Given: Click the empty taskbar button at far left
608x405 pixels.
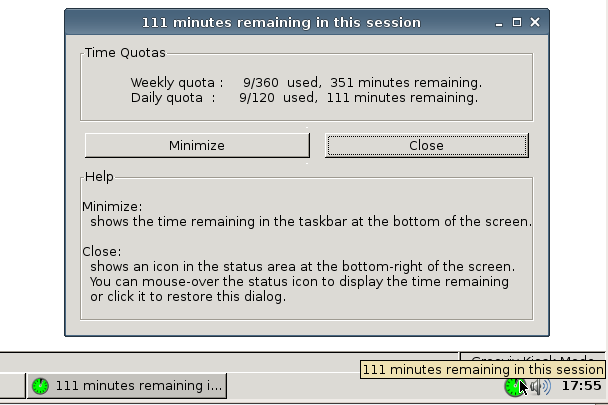Looking at the screenshot, I should (x=12, y=386).
